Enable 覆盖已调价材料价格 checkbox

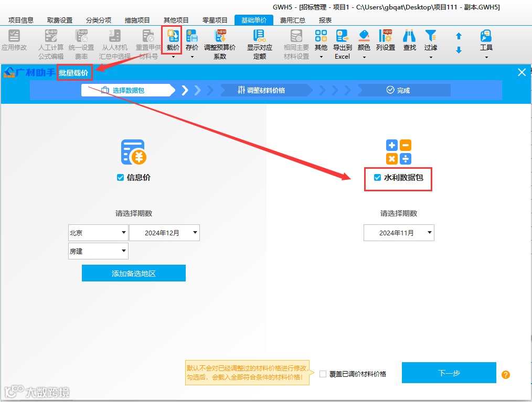323,374
